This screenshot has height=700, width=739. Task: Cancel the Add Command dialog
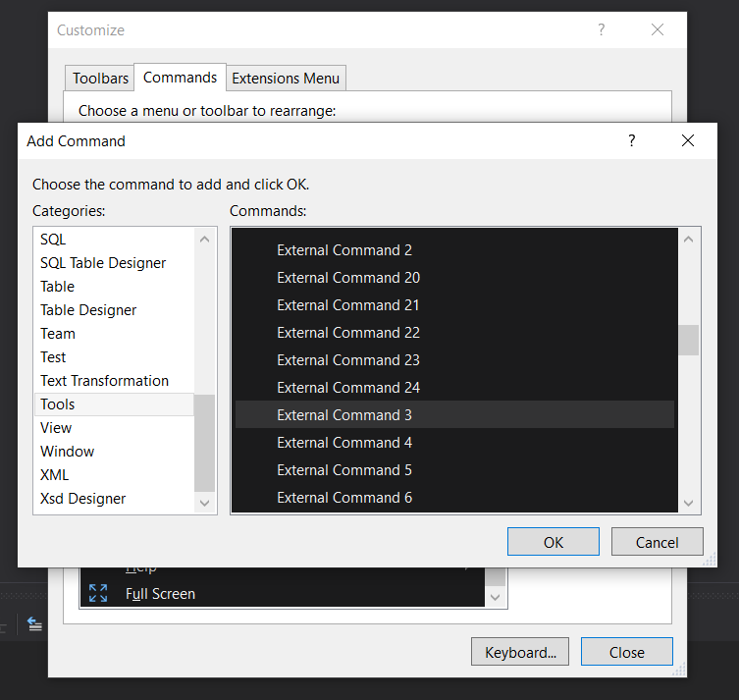[x=657, y=542]
